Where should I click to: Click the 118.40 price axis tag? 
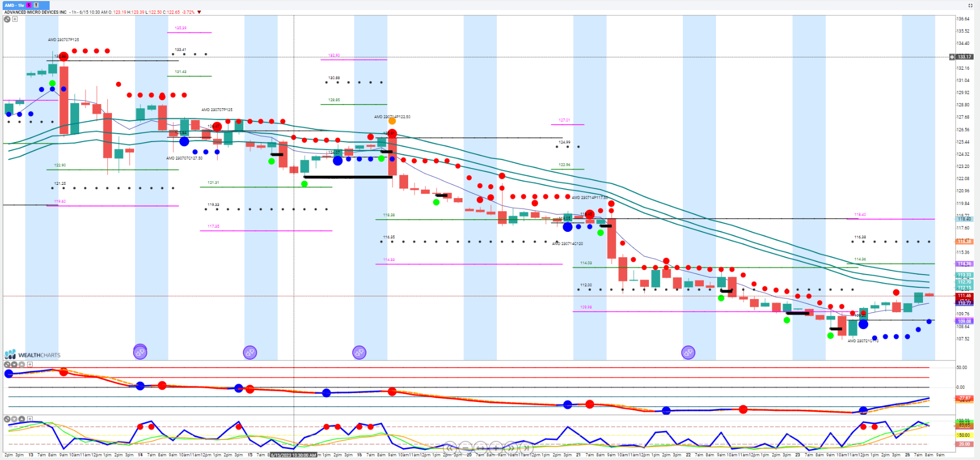(x=964, y=219)
